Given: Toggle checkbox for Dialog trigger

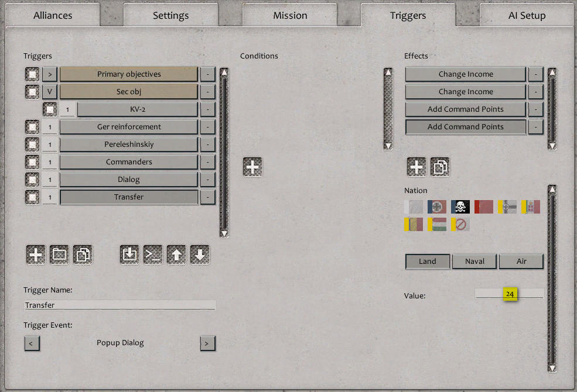Looking at the screenshot, I should 32,180.
